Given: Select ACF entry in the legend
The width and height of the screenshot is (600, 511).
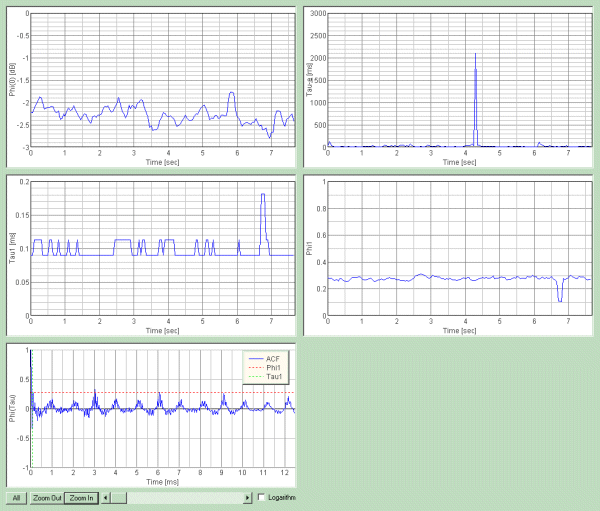Looking at the screenshot, I should coord(268,357).
